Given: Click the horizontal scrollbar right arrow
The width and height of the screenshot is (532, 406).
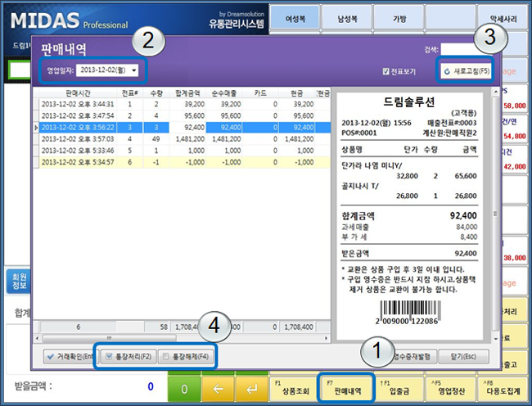Looking at the screenshot, I should tap(326, 338).
